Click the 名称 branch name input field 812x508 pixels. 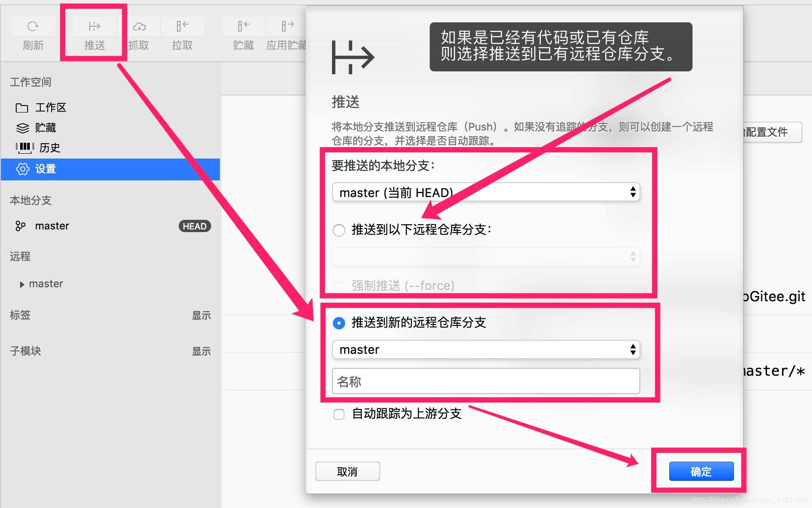point(486,381)
